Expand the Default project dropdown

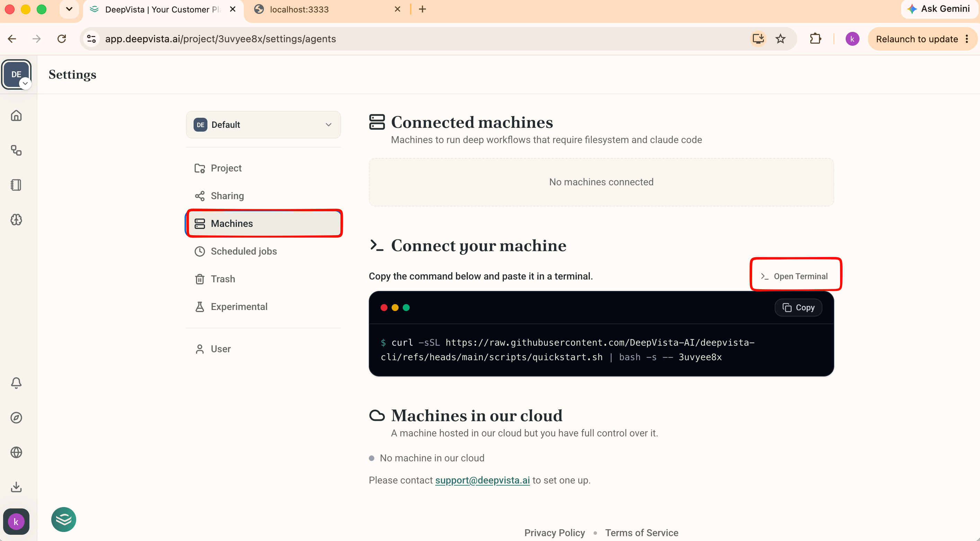pos(263,124)
